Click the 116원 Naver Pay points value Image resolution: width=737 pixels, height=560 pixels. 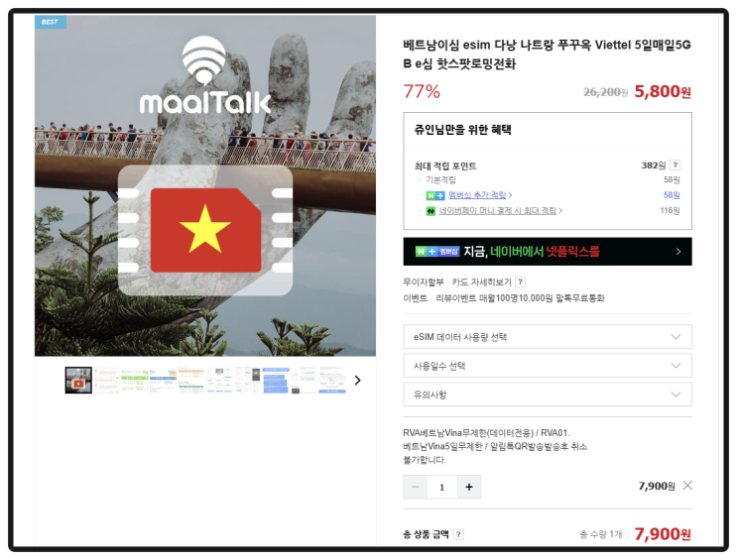click(x=670, y=210)
